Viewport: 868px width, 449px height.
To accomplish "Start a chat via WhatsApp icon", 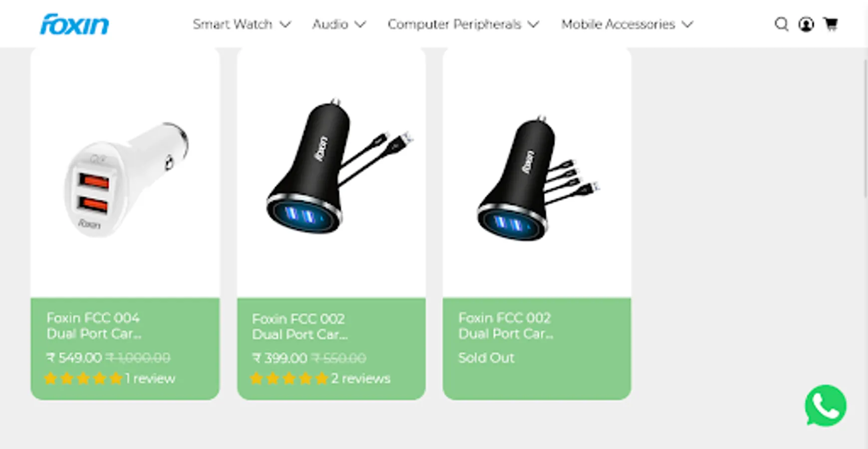I will (826, 406).
